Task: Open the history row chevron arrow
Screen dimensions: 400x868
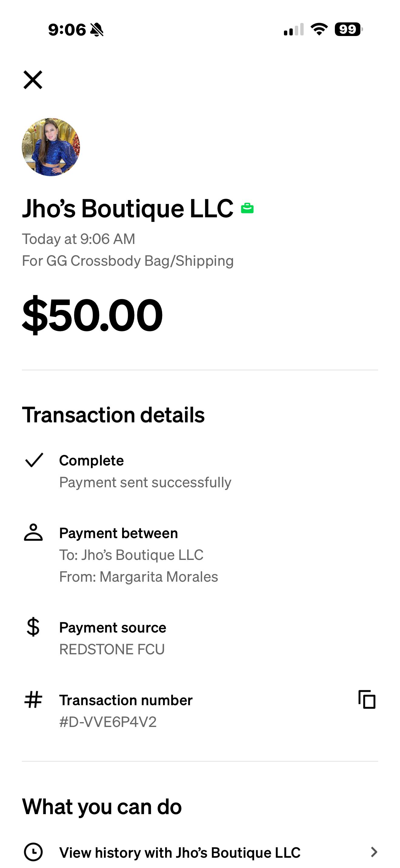Action: [373, 852]
